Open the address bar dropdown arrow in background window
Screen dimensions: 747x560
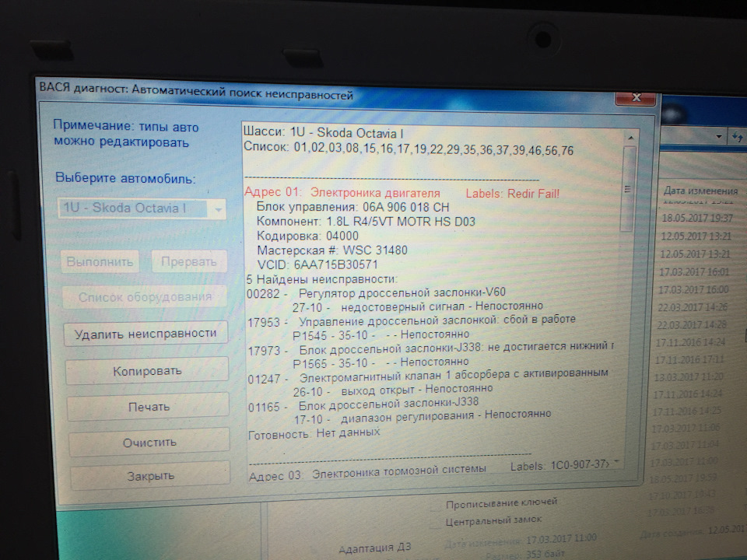pyautogui.click(x=718, y=137)
